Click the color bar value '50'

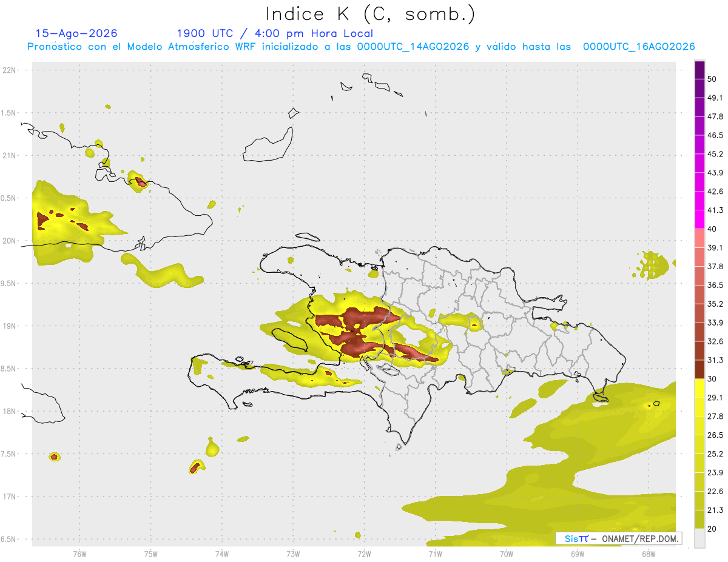tap(712, 79)
